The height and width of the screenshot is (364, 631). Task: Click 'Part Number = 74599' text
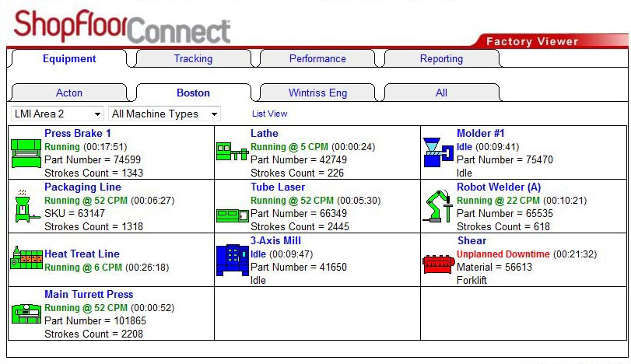pyautogui.click(x=93, y=159)
